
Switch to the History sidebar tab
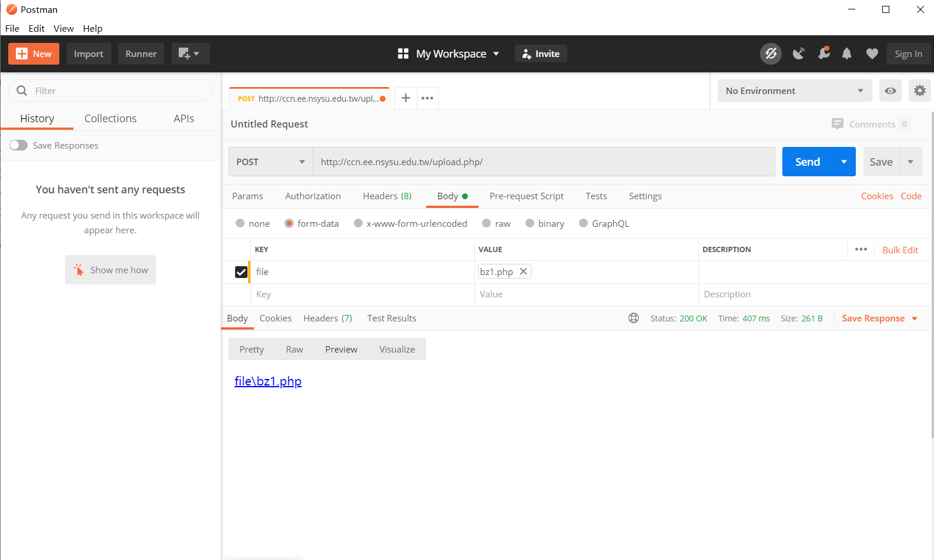click(37, 118)
